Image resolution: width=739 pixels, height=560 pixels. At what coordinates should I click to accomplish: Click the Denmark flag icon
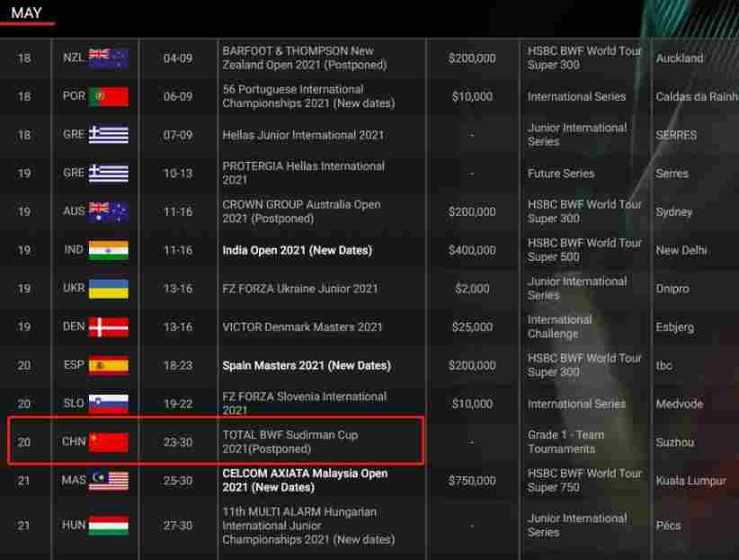tap(109, 327)
